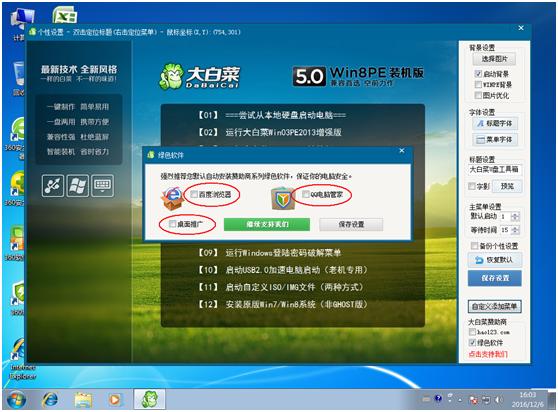Click the Windows logo icon in left panel
The width and height of the screenshot is (558, 412).
[x=78, y=185]
